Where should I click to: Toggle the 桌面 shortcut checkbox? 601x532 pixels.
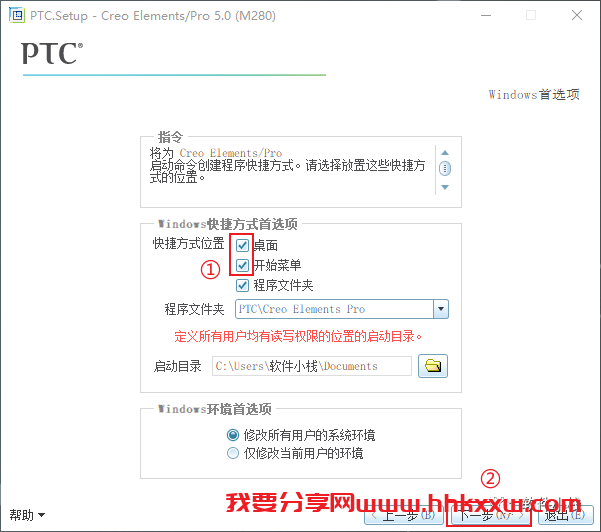coord(242,245)
